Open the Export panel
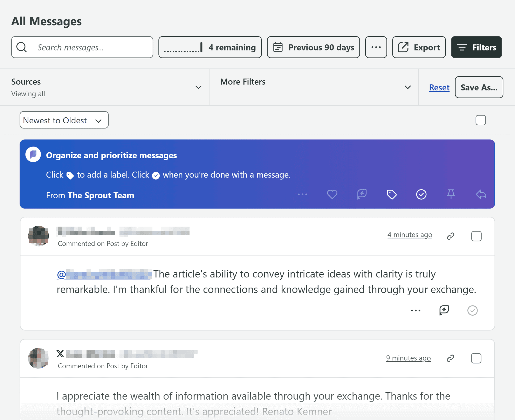Image resolution: width=515 pixels, height=420 pixels. 419,47
